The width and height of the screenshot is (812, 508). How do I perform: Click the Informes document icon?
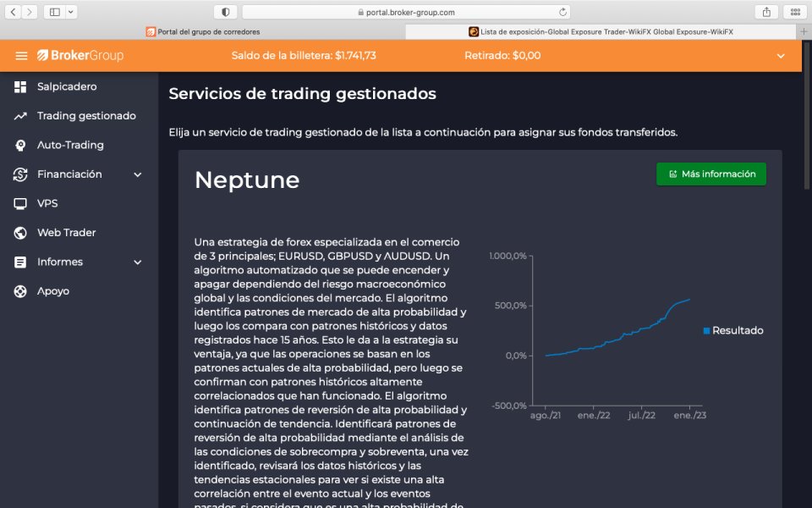click(20, 262)
